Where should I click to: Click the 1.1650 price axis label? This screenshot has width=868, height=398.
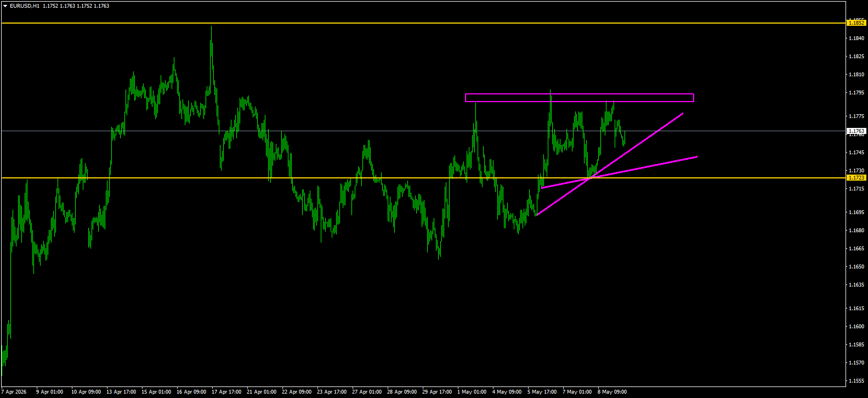coord(858,267)
